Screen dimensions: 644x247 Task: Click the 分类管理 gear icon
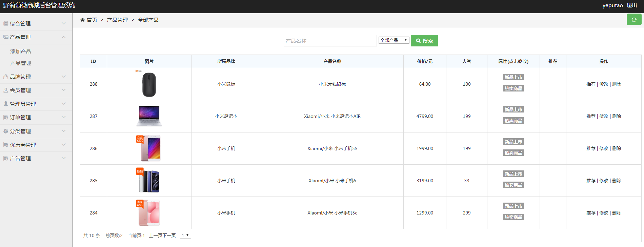coord(6,131)
